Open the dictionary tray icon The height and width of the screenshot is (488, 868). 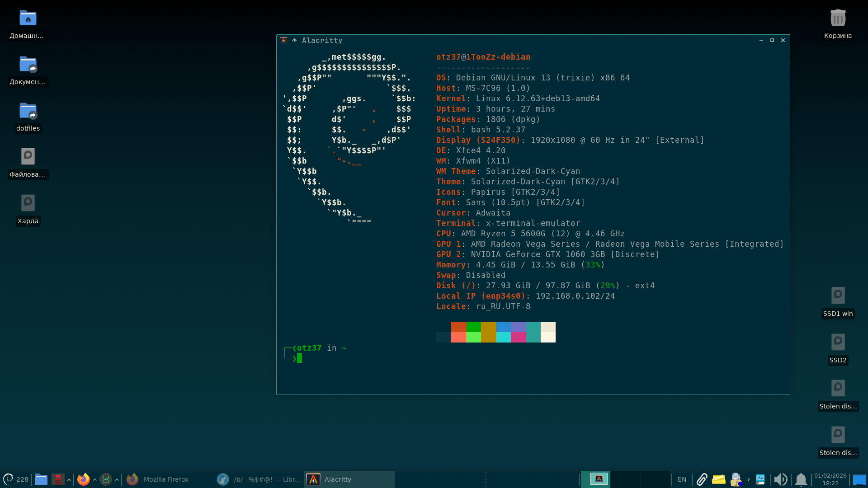tap(760, 479)
